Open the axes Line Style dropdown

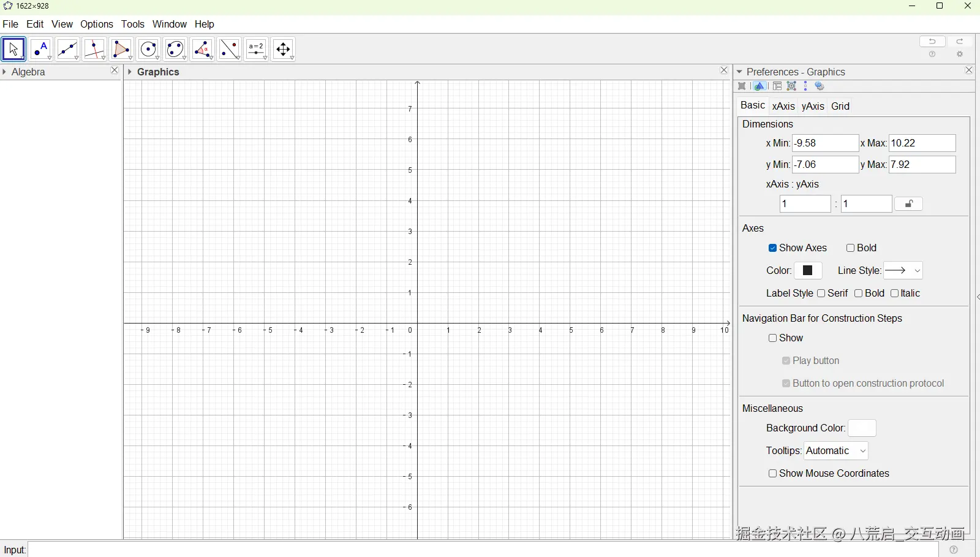click(x=903, y=270)
